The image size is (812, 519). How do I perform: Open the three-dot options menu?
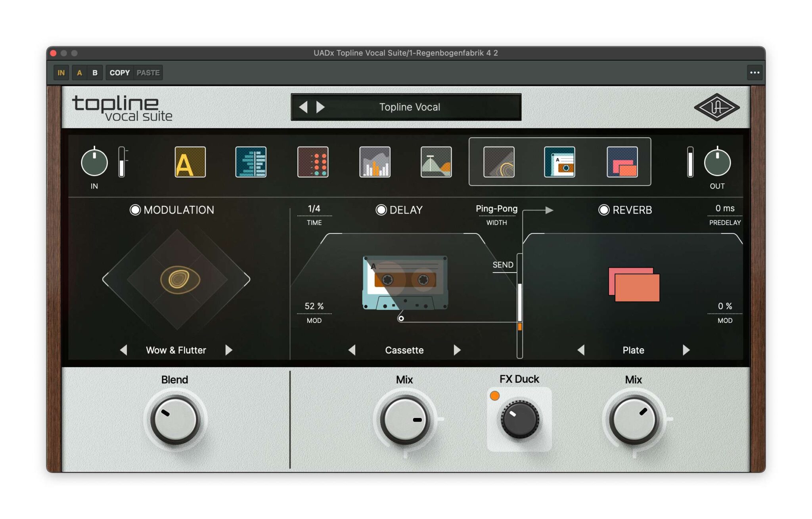tap(755, 73)
